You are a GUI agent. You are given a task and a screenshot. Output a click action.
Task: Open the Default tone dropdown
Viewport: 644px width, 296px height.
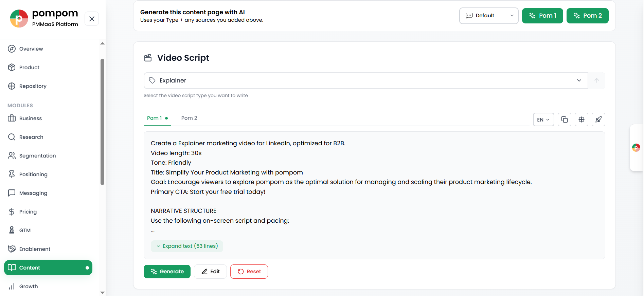click(489, 16)
